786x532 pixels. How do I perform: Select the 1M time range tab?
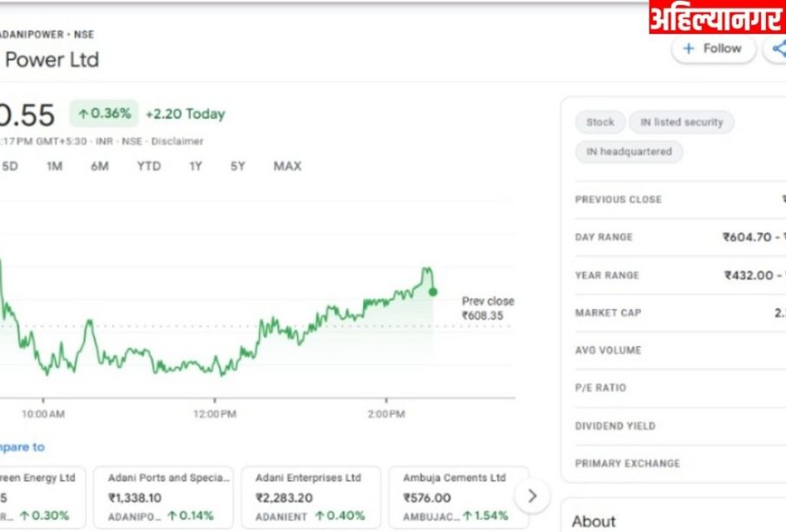point(55,166)
